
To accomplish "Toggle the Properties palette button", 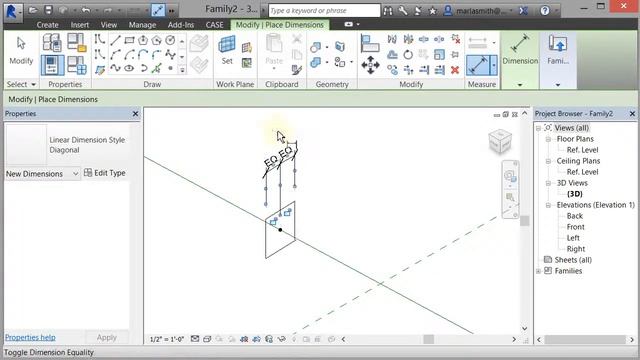I will [x=52, y=65].
